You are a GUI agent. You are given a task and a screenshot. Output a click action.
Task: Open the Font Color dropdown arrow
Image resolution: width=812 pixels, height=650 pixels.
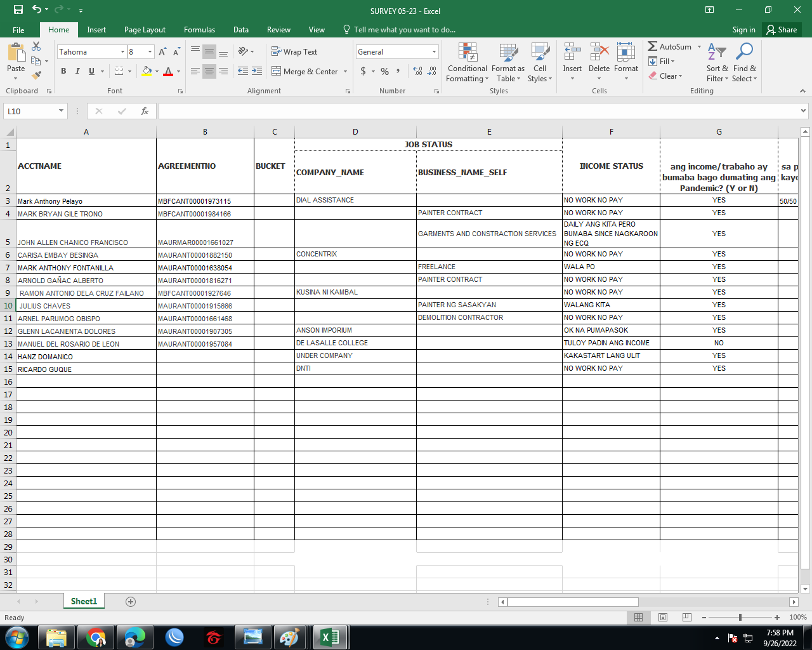pos(178,72)
